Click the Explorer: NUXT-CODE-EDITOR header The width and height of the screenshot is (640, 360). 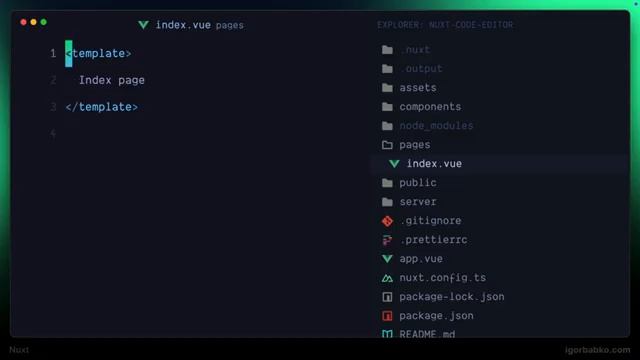[x=445, y=25]
